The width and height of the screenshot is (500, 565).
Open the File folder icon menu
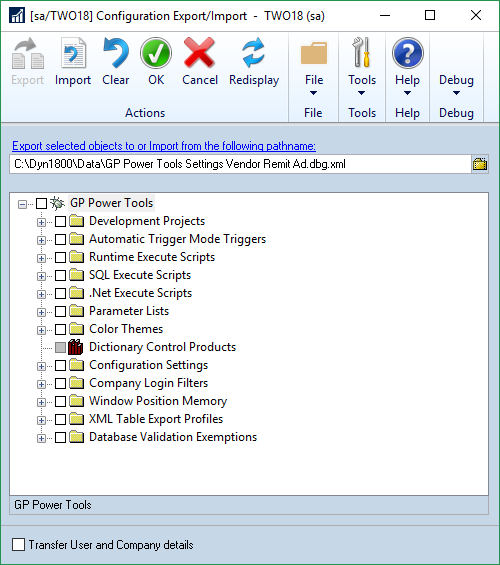[314, 53]
